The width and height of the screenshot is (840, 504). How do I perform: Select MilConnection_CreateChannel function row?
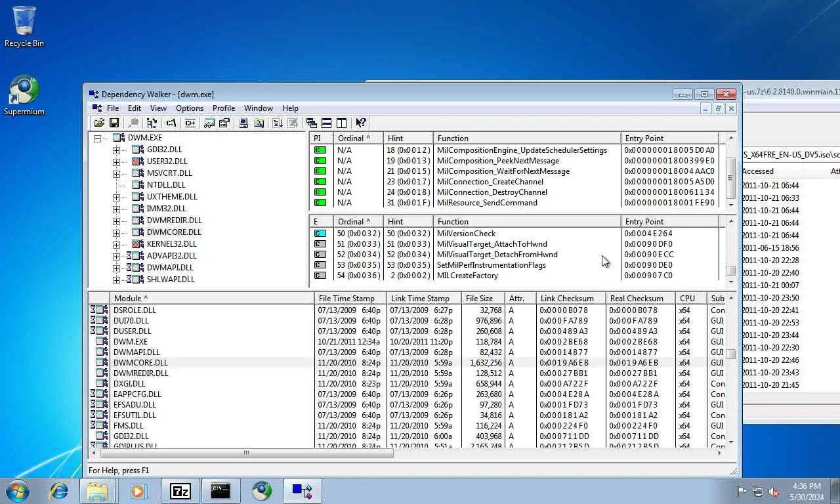pos(514,182)
